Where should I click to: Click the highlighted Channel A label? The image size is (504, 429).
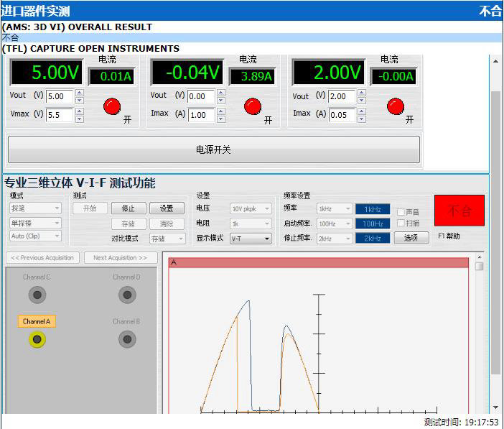pos(37,321)
